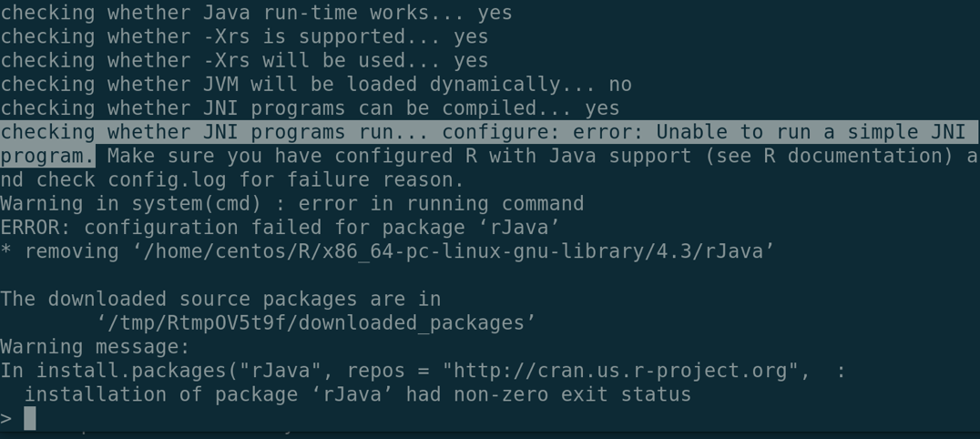Screen dimensions: 980x439
Task: Click the 'JNI programs can be compiled' line
Action: pyautogui.click(x=310, y=108)
